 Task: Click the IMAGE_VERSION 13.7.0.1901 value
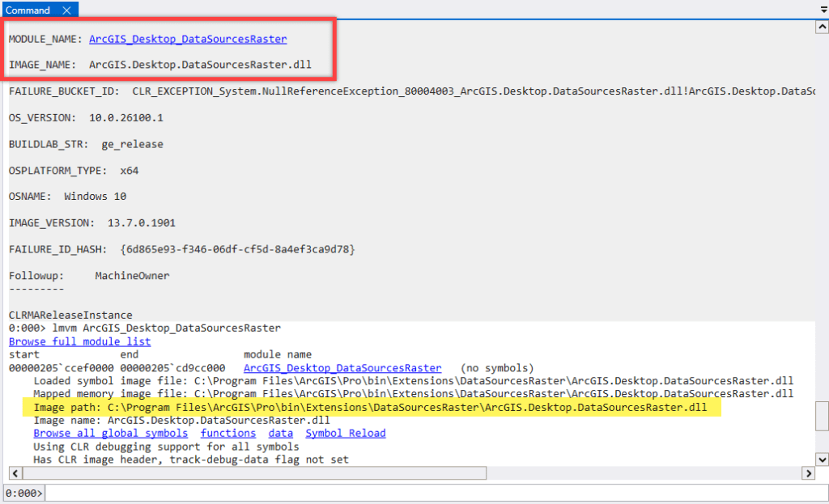[x=141, y=222]
